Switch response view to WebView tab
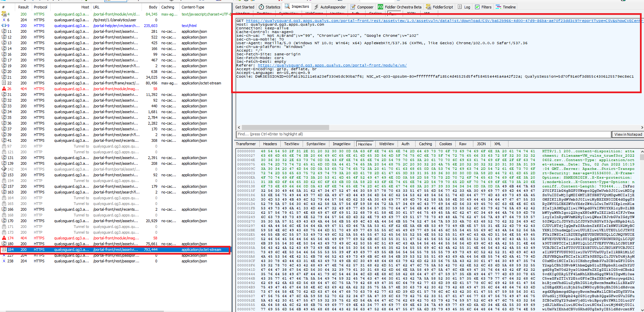 (387, 144)
